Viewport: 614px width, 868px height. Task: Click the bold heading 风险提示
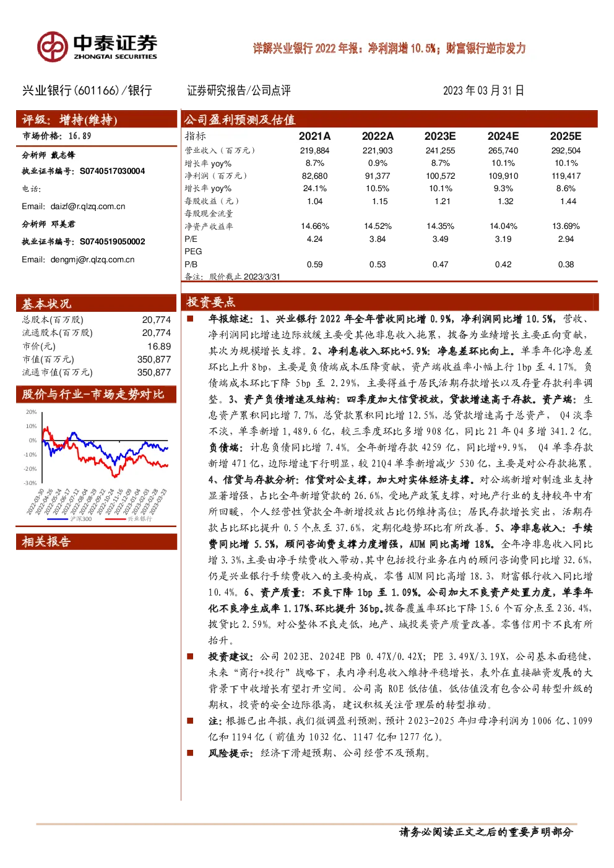tap(230, 753)
